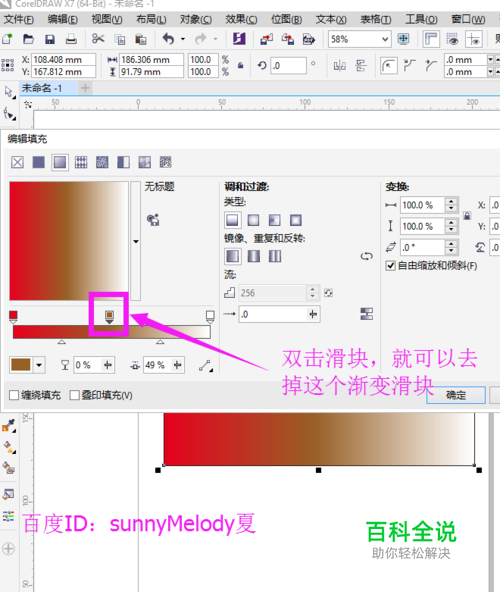Image resolution: width=500 pixels, height=592 pixels.
Task: Select the PostScript fill icon
Action: (165, 162)
